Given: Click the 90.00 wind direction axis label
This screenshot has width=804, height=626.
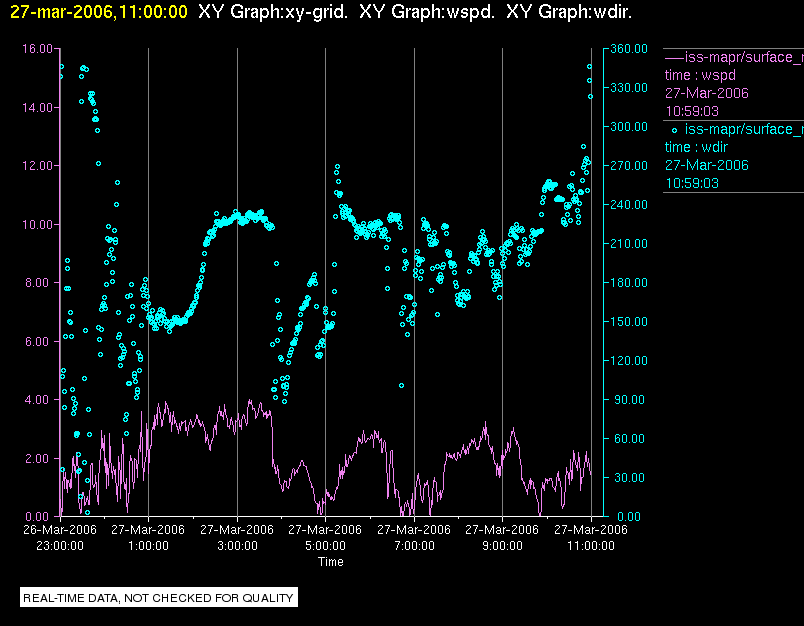Looking at the screenshot, I should (x=631, y=399).
